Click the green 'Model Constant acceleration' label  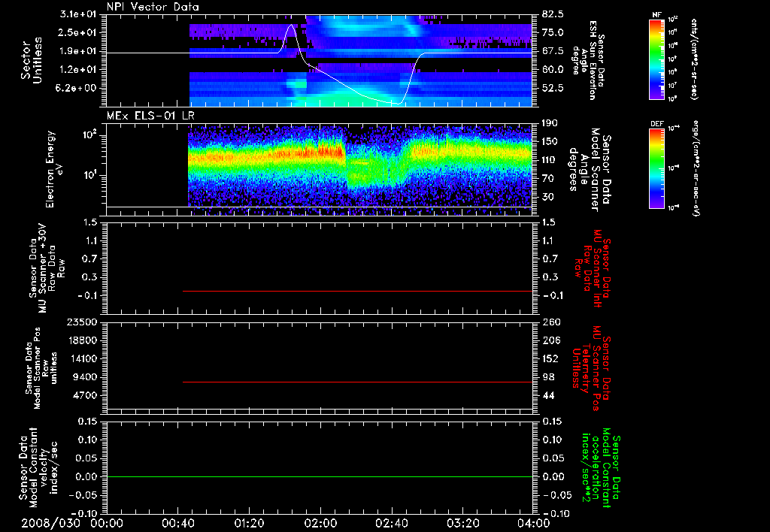600,467
